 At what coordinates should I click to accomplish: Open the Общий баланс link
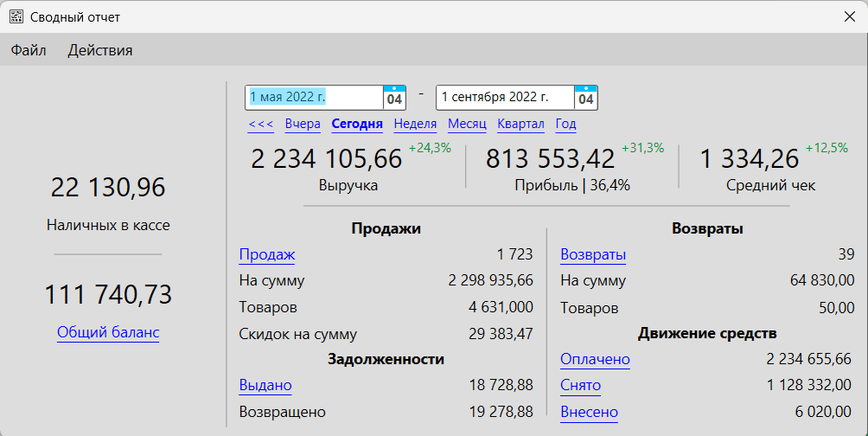[108, 332]
